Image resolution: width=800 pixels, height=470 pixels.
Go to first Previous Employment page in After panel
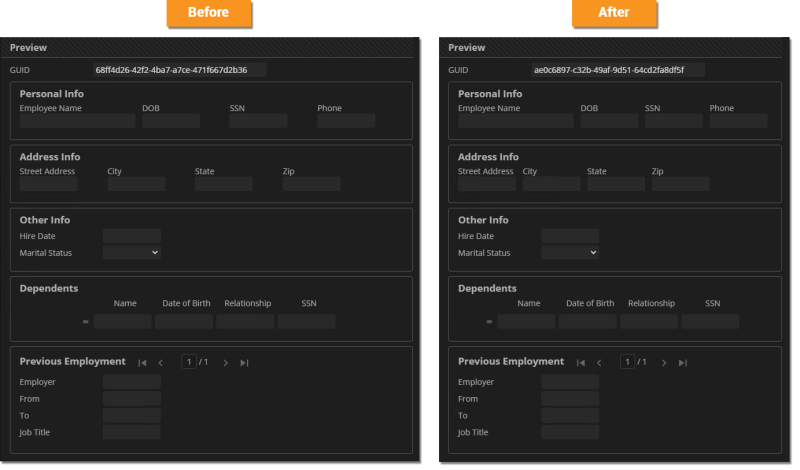coord(581,363)
